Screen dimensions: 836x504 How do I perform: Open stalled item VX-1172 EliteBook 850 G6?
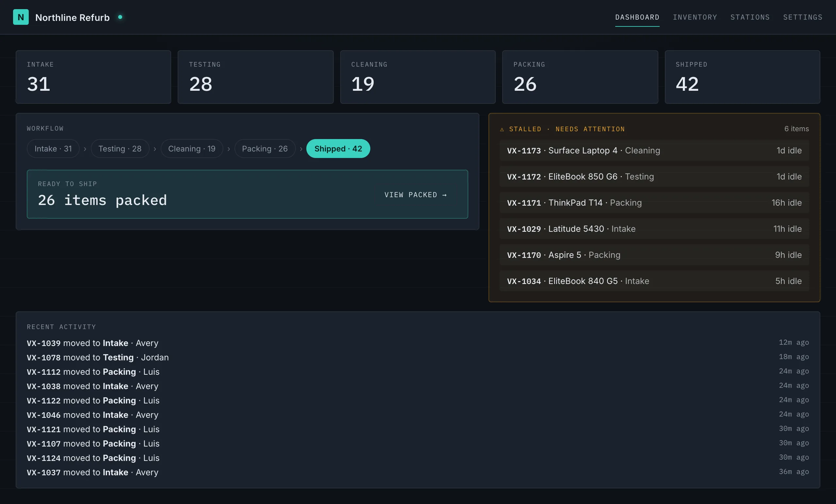coord(654,176)
